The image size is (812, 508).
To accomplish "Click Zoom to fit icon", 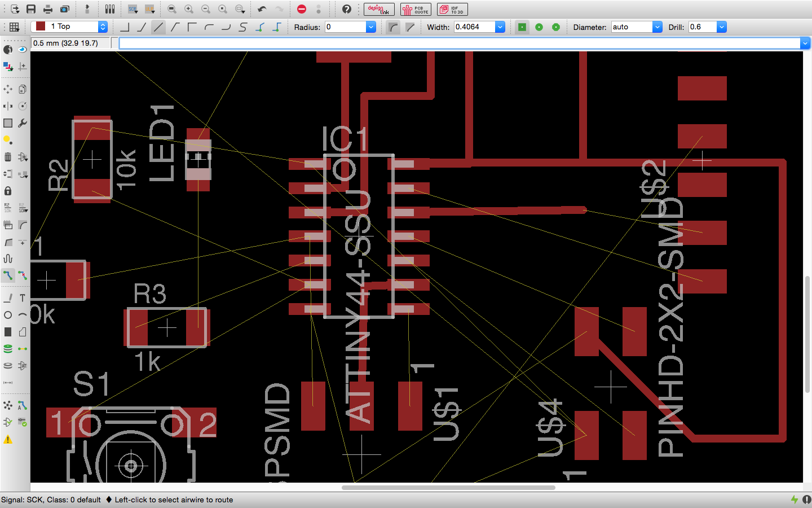I will click(172, 9).
